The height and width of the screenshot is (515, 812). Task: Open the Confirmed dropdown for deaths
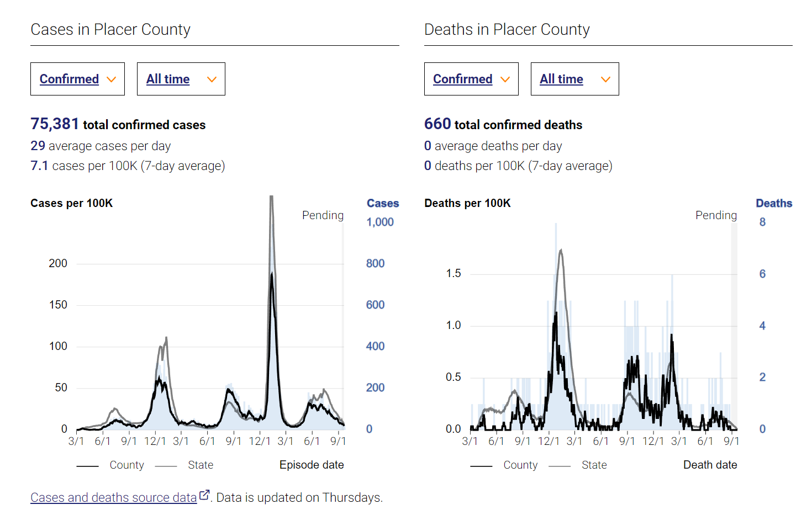[471, 79]
